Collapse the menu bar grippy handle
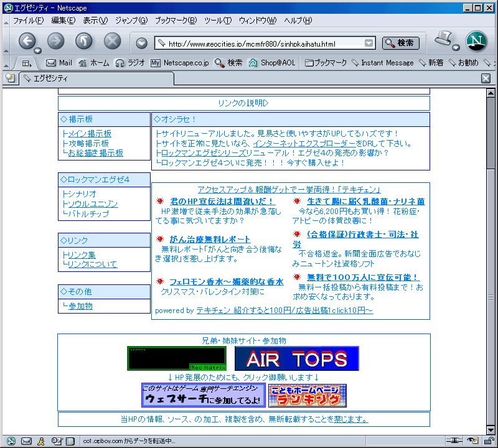 pos(6,21)
